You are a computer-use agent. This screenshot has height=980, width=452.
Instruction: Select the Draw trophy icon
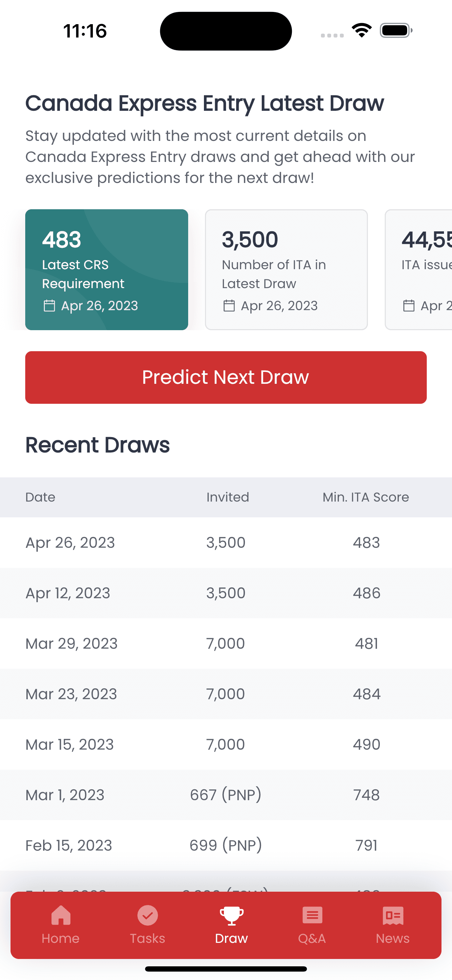click(x=231, y=915)
